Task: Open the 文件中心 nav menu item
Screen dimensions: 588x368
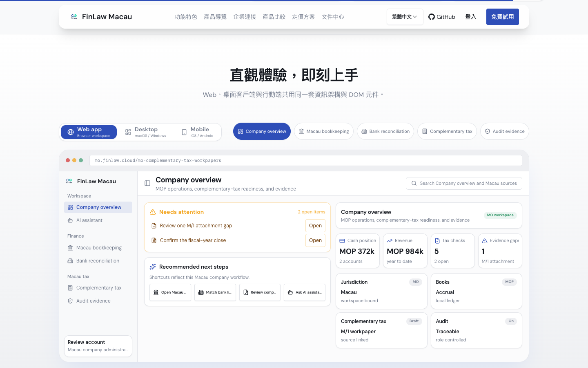Action: 333,17
